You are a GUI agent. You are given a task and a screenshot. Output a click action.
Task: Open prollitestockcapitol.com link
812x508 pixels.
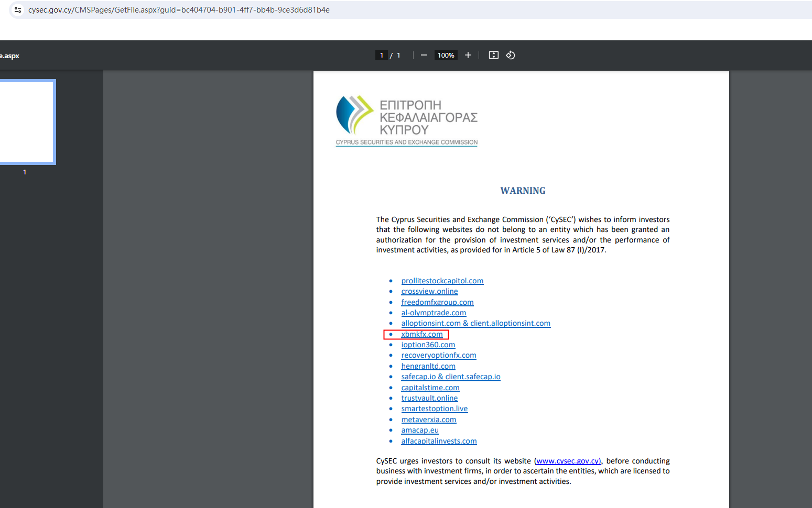442,281
